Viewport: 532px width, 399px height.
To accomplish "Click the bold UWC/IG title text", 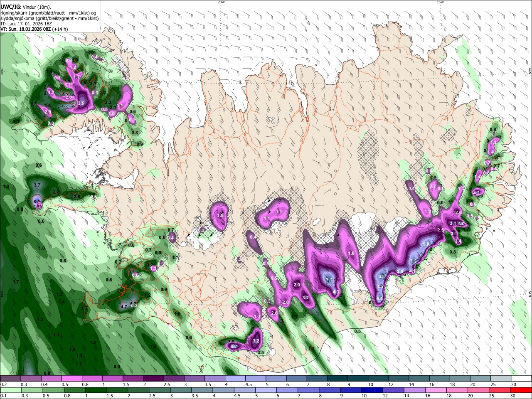I will click(x=10, y=6).
